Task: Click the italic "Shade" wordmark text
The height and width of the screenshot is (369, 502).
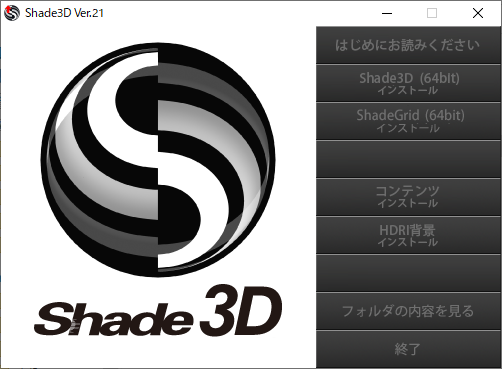Action: [x=113, y=318]
